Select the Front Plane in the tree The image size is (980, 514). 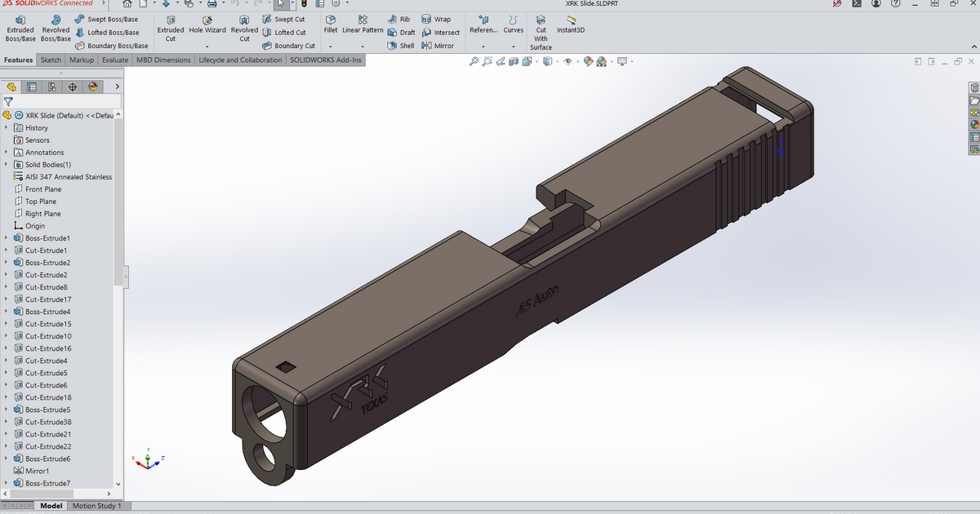[x=47, y=188]
